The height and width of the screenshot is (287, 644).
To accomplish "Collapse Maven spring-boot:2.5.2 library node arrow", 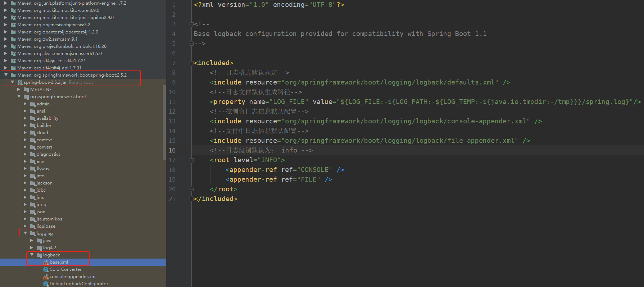I will pos(6,75).
